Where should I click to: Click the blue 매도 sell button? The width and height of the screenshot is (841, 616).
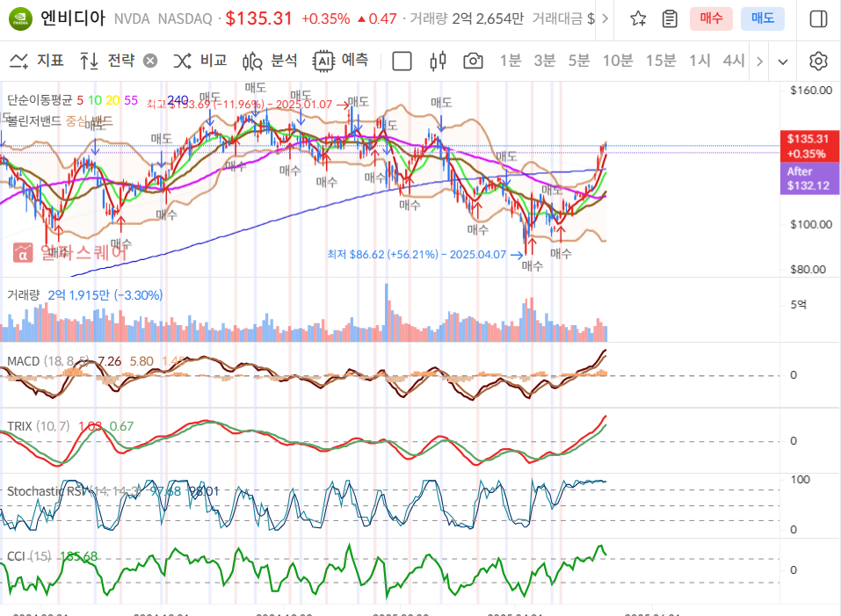click(763, 18)
